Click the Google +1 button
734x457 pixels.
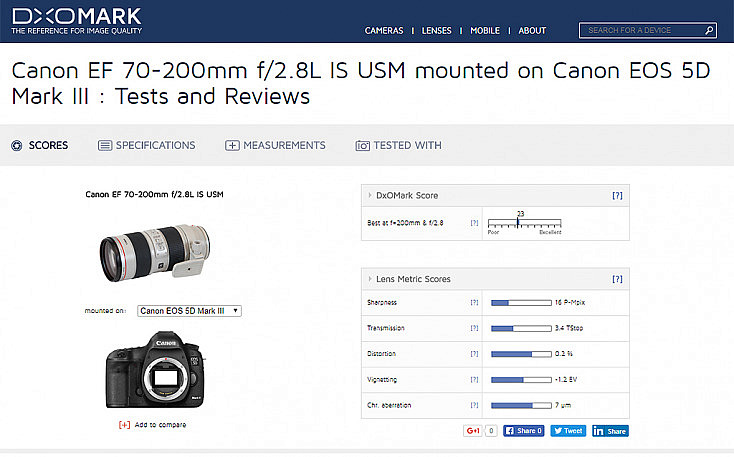pos(473,431)
